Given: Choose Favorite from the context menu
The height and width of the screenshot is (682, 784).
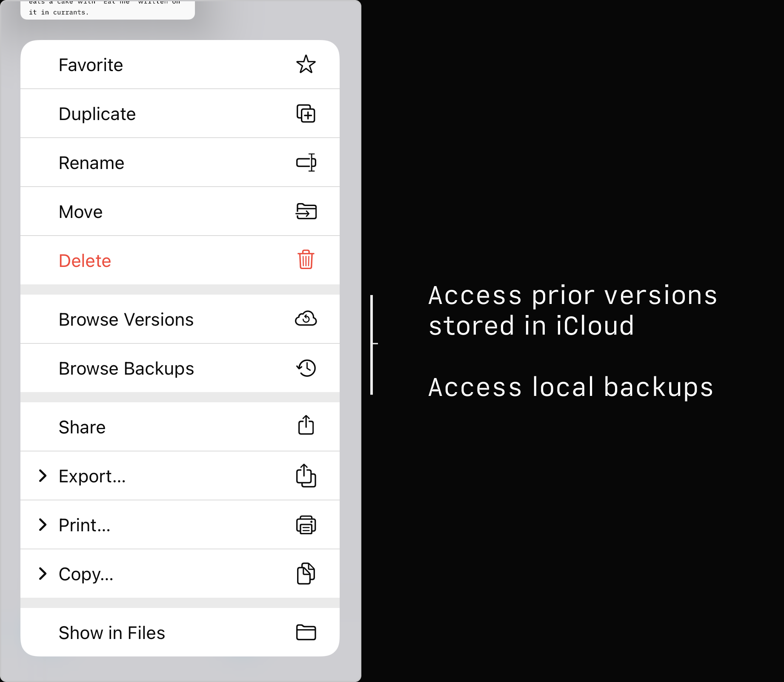Looking at the screenshot, I should 91,65.
